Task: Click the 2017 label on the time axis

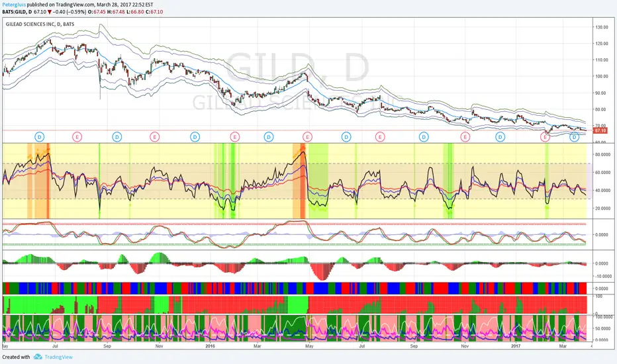Action: (516, 346)
